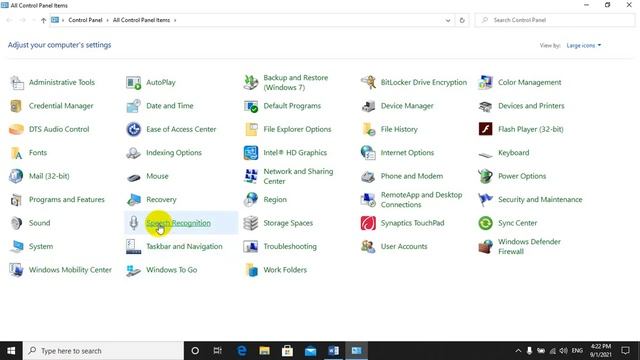Open the Recovery icon
Screen dimensions: 640x360
click(133, 200)
